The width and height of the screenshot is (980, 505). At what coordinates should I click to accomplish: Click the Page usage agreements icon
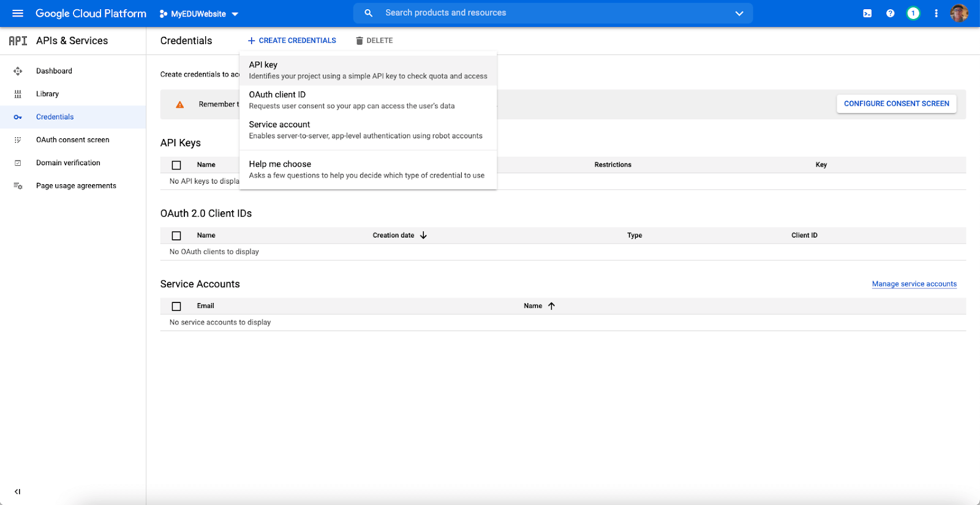[18, 186]
